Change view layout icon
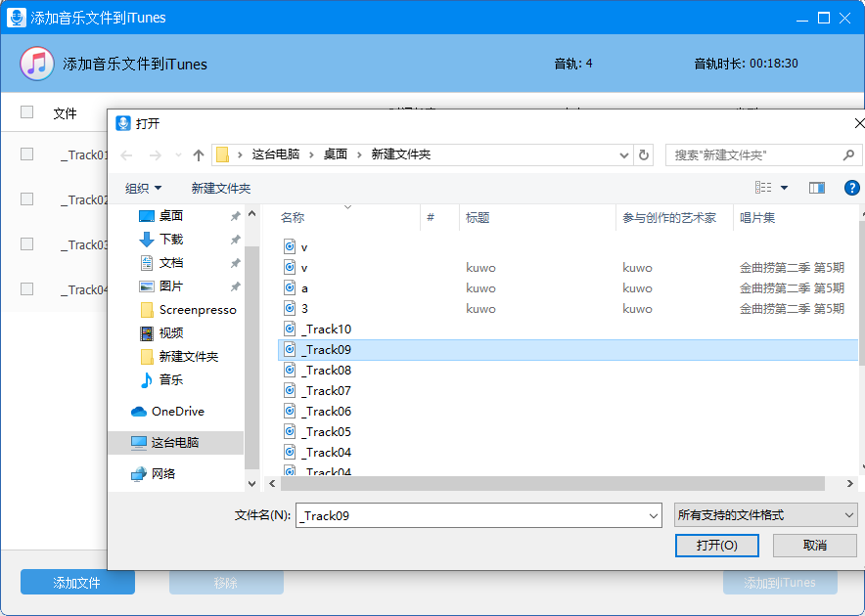The height and width of the screenshot is (616, 865). pos(763,188)
